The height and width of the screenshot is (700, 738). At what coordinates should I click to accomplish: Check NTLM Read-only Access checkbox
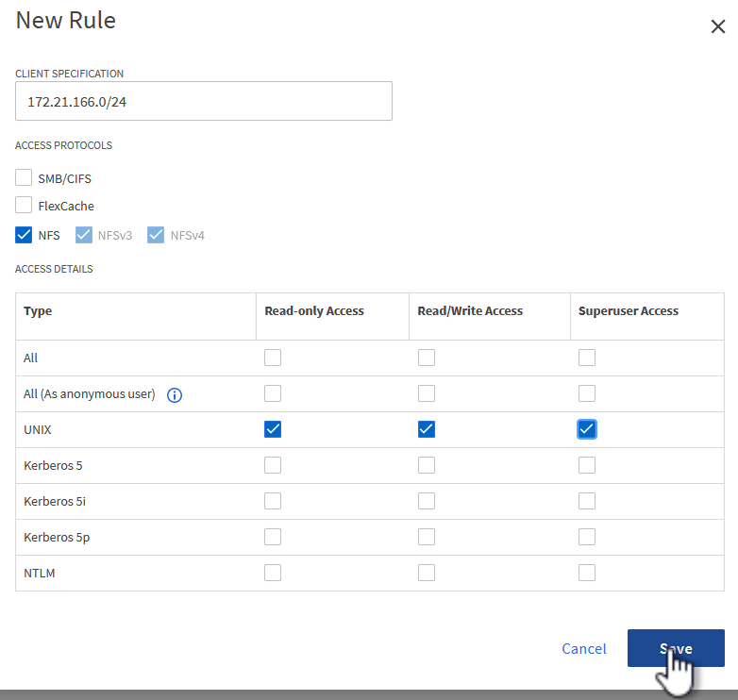[x=273, y=573]
